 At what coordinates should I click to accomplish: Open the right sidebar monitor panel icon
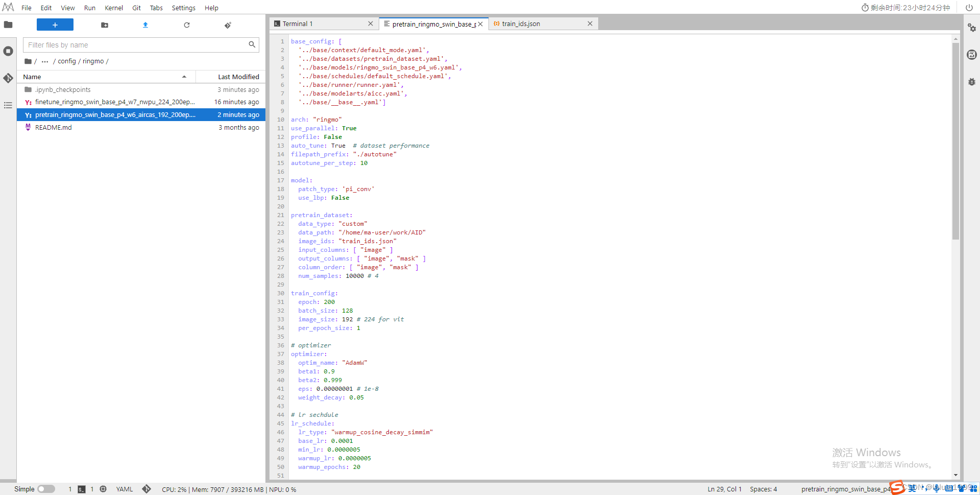coord(972,55)
